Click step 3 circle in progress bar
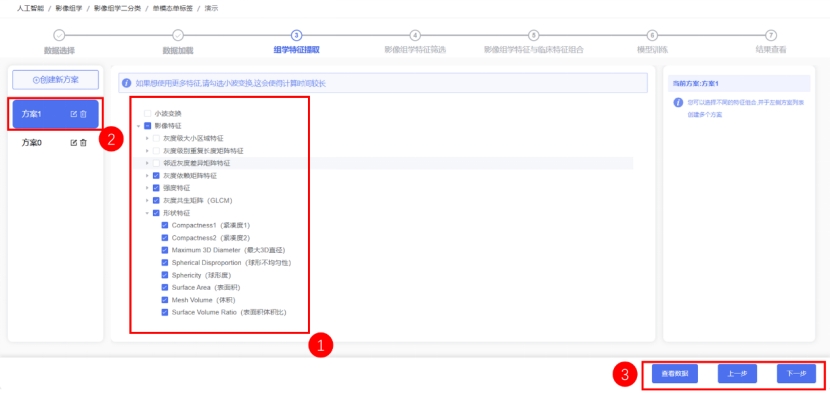Viewport: 830px width, 393px height. pos(296,35)
